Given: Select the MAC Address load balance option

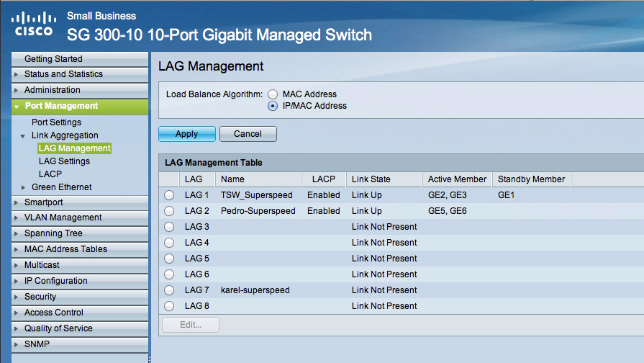Looking at the screenshot, I should click(x=273, y=94).
